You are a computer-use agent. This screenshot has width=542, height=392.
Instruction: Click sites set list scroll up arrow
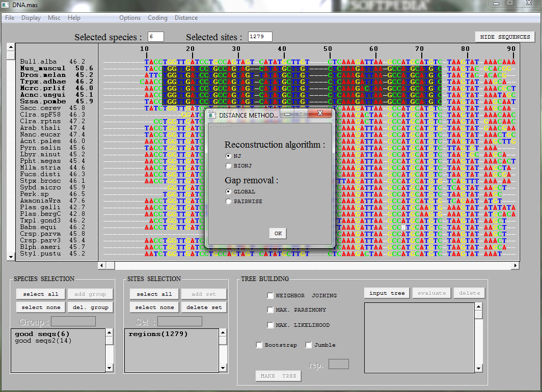coord(223,332)
